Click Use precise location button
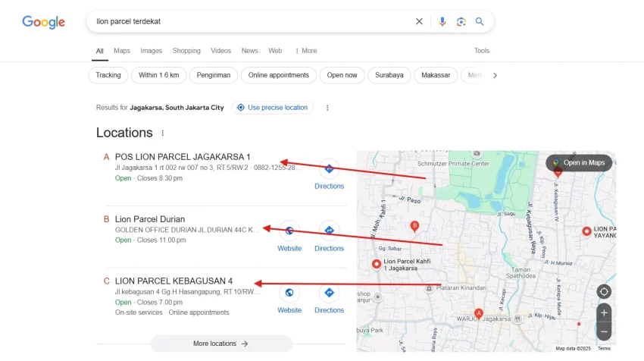This screenshot has height=361, width=644. tap(272, 108)
